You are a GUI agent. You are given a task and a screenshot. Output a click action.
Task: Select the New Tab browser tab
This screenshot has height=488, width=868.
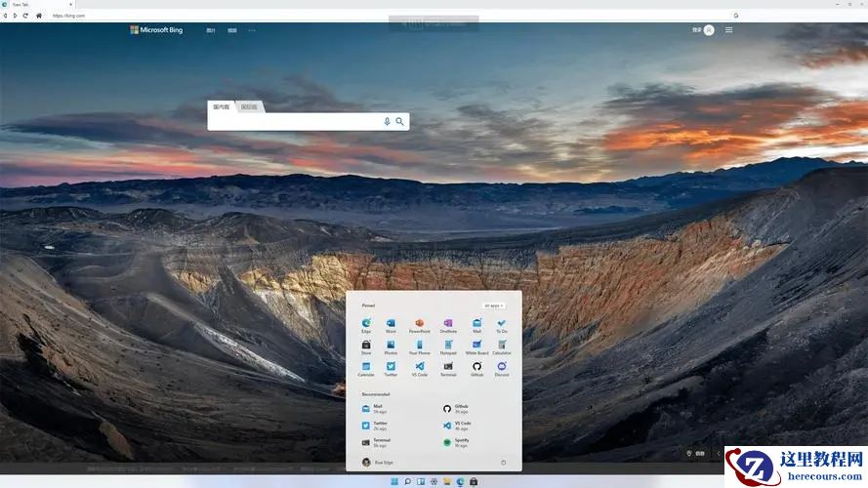[38, 5]
